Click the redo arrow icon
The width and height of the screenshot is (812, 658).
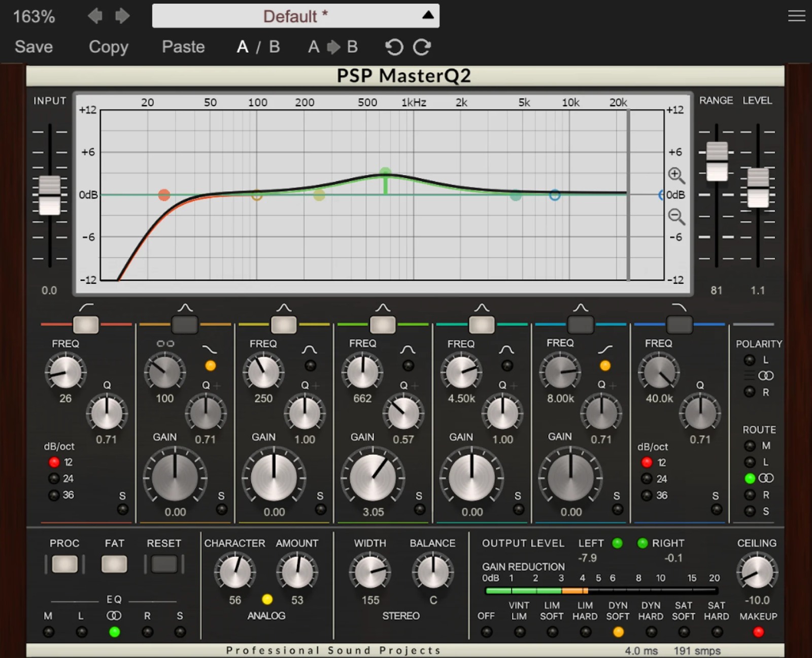(422, 47)
